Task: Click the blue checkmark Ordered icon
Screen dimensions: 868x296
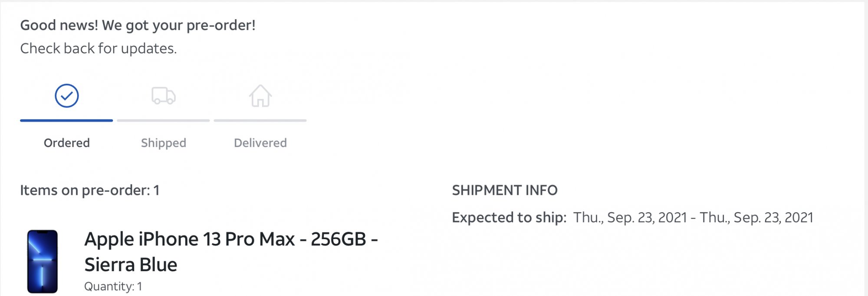Action: [x=66, y=95]
